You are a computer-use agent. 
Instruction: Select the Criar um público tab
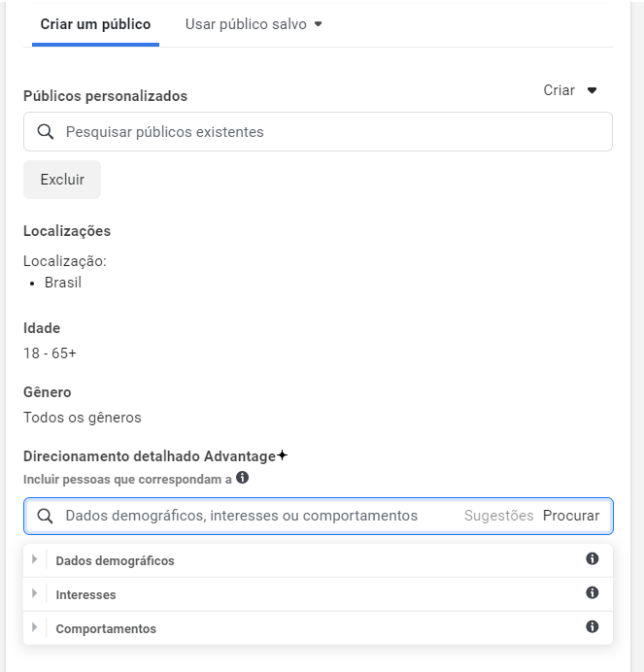(95, 24)
